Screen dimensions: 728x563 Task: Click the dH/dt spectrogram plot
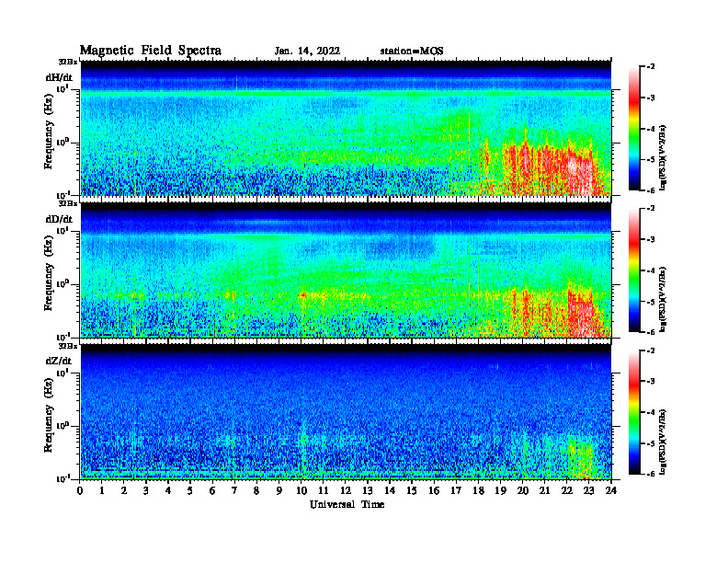(x=346, y=128)
